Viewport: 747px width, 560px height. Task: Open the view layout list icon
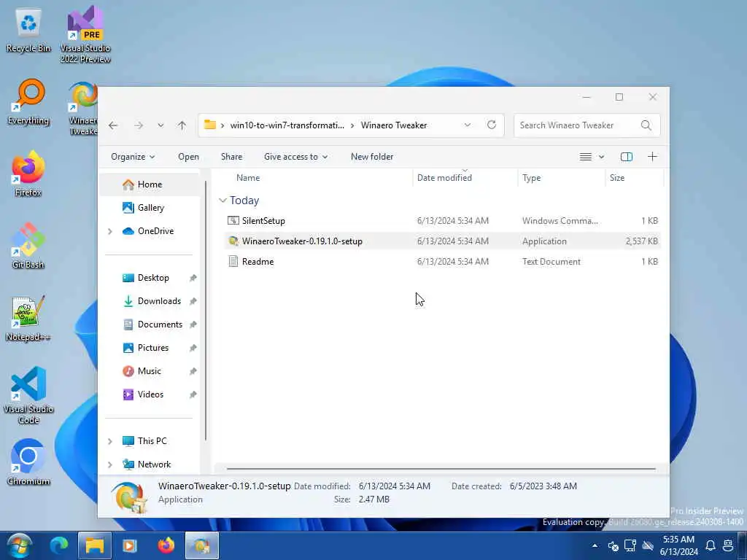coord(586,157)
